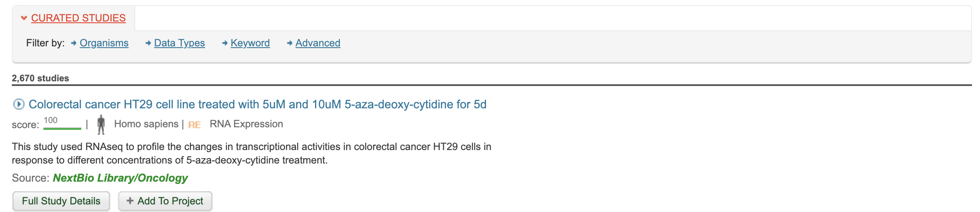980x212 pixels.
Task: Click the arrow icon before Advanced
Action: point(289,43)
